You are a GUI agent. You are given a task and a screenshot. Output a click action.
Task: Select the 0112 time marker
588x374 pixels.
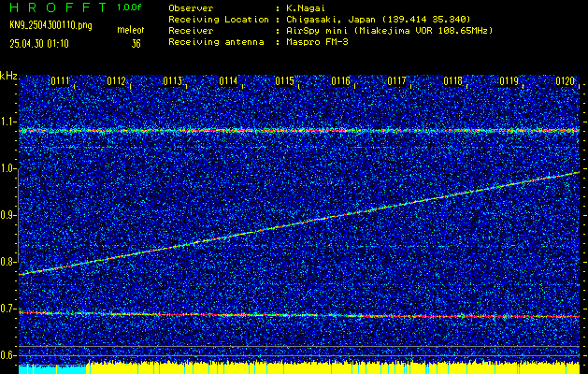click(x=116, y=81)
